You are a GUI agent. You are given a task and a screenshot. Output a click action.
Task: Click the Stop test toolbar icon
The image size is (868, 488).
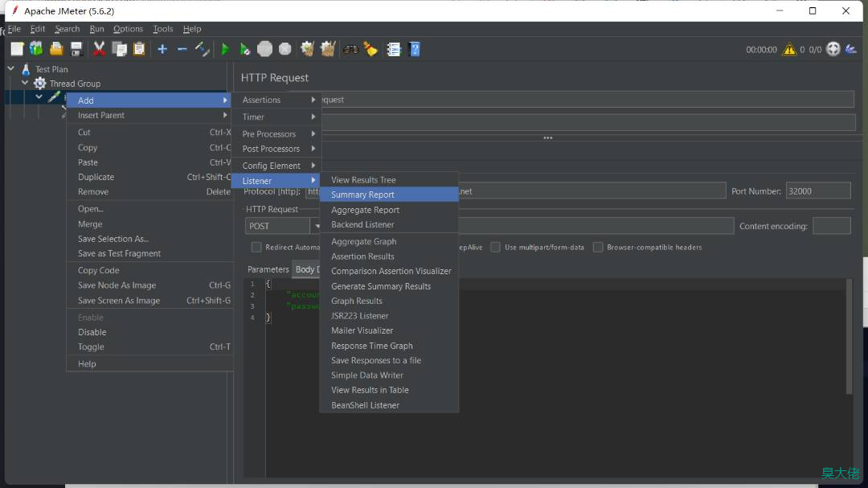(264, 49)
